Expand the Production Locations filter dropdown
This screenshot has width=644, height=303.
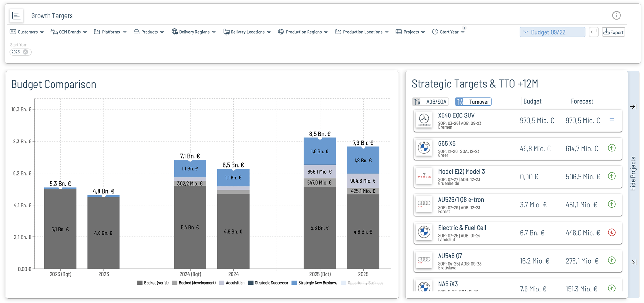pyautogui.click(x=387, y=32)
